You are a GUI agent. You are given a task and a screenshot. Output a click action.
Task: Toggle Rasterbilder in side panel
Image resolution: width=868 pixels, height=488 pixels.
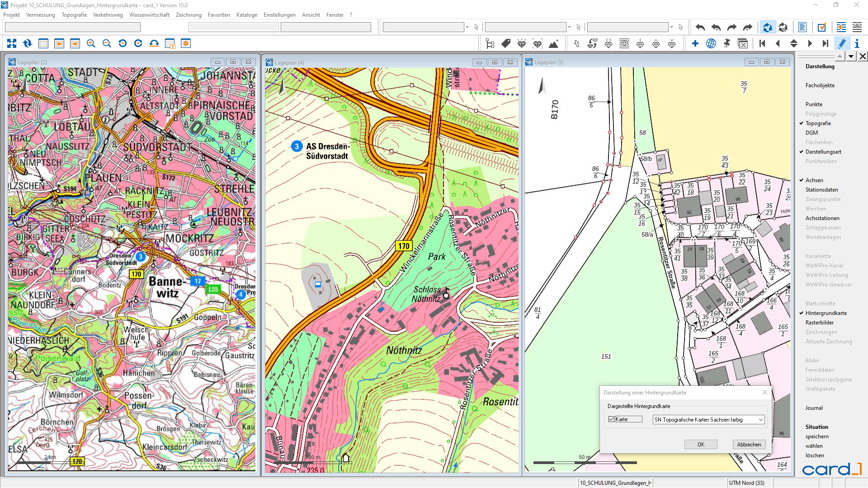tap(819, 323)
